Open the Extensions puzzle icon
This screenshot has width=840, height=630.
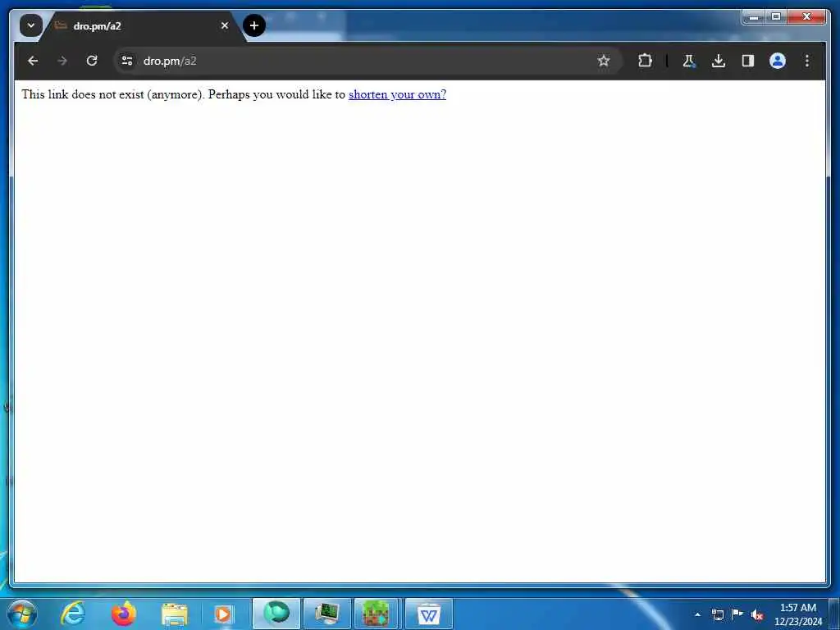[x=645, y=61]
